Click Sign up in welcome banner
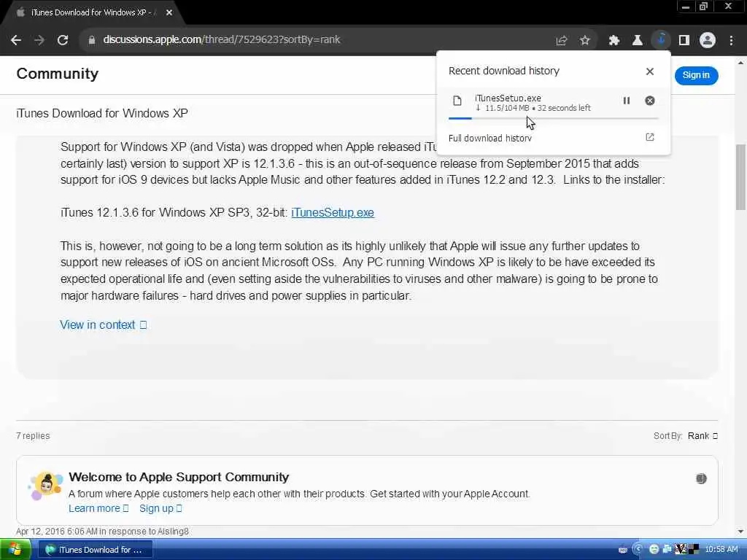 tap(160, 508)
